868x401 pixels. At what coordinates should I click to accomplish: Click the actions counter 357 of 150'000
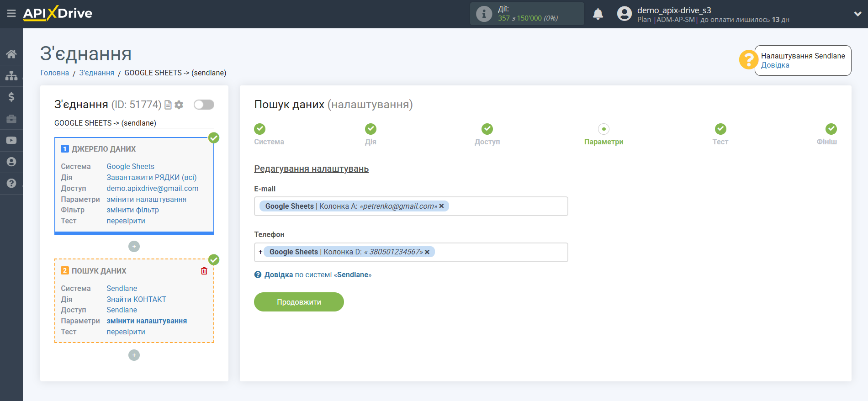(x=528, y=18)
